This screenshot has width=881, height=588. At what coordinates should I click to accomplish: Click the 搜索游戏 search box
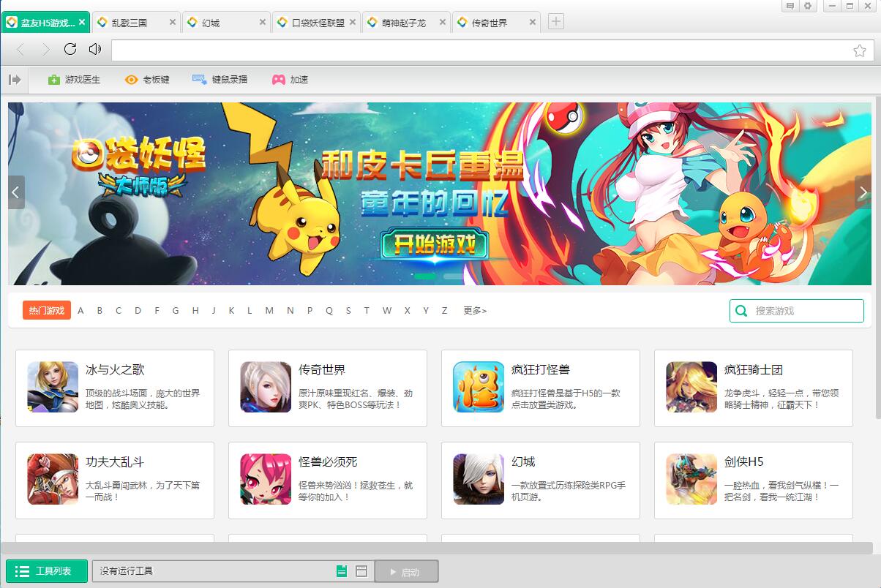point(797,311)
